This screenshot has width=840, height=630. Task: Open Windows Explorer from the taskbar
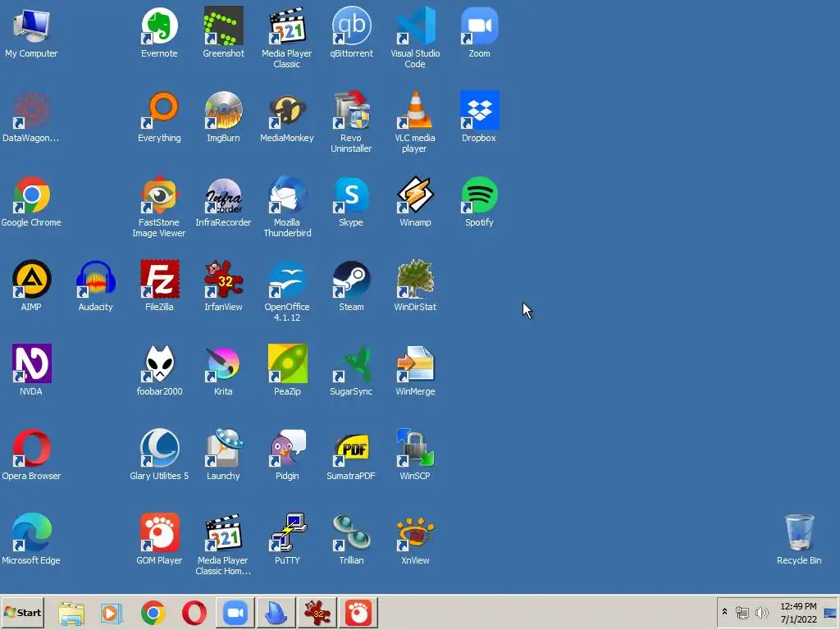click(71, 613)
